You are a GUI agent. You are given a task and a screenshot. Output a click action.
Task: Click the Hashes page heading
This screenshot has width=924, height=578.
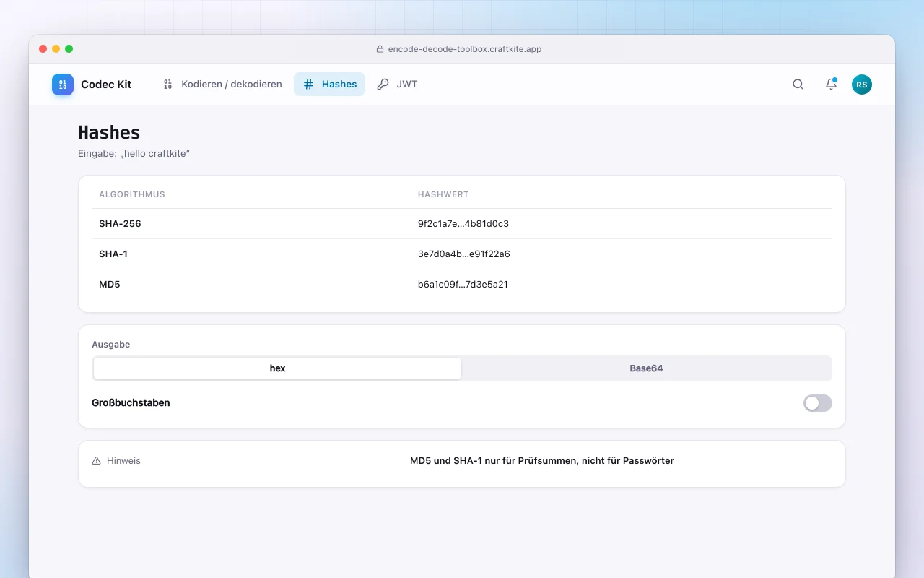coord(109,132)
